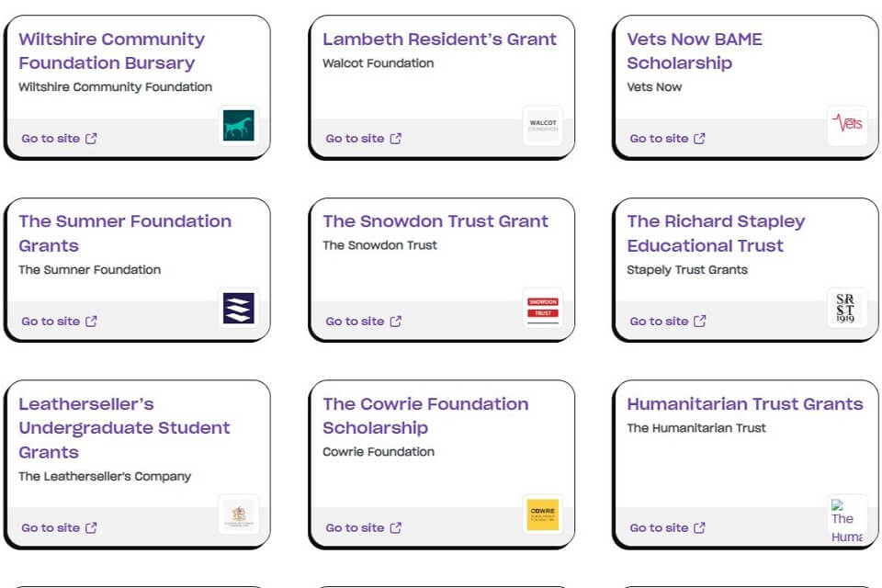Click the Snowdon Trust red logo
882x588 pixels.
[x=542, y=309]
